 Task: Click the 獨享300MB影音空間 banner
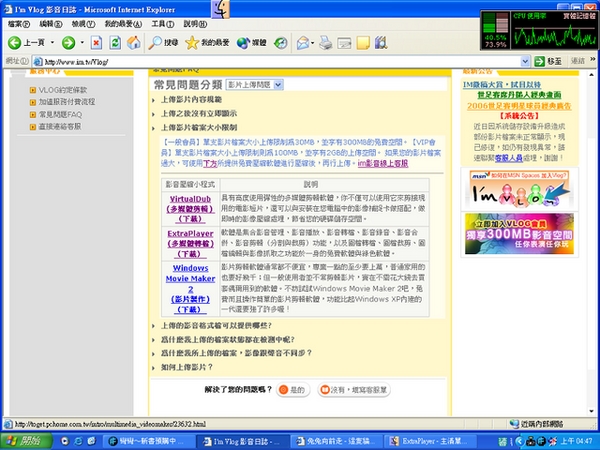519,234
